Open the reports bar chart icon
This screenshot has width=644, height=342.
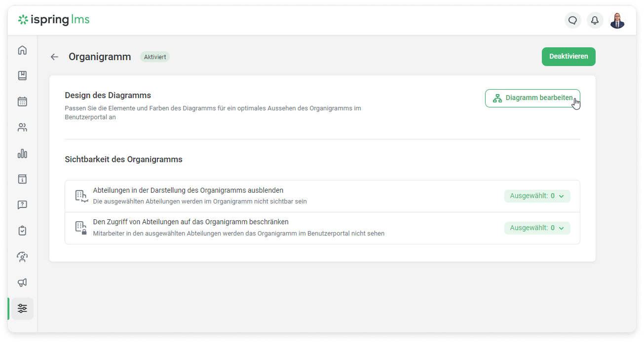(x=22, y=154)
